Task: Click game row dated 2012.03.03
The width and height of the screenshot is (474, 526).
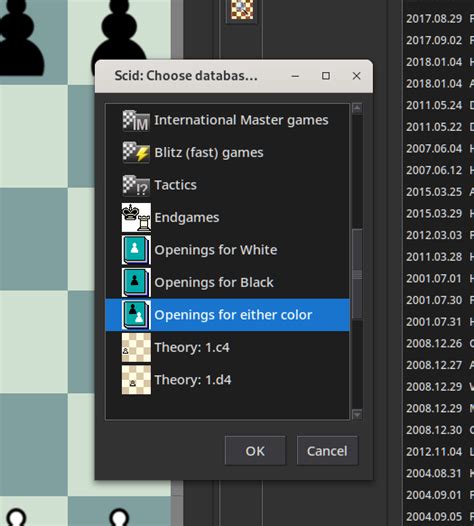Action: point(439,235)
